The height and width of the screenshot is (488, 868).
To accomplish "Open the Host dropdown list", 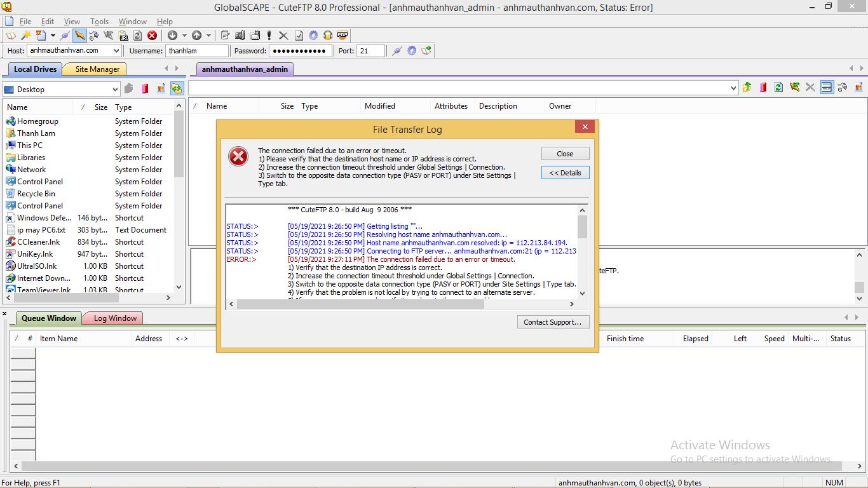I will (116, 51).
